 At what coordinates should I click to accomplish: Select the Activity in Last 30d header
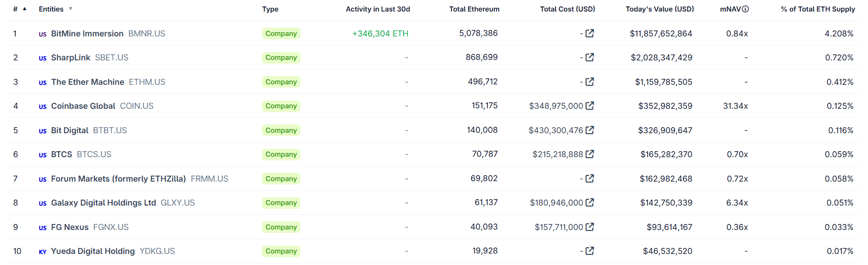tap(378, 9)
